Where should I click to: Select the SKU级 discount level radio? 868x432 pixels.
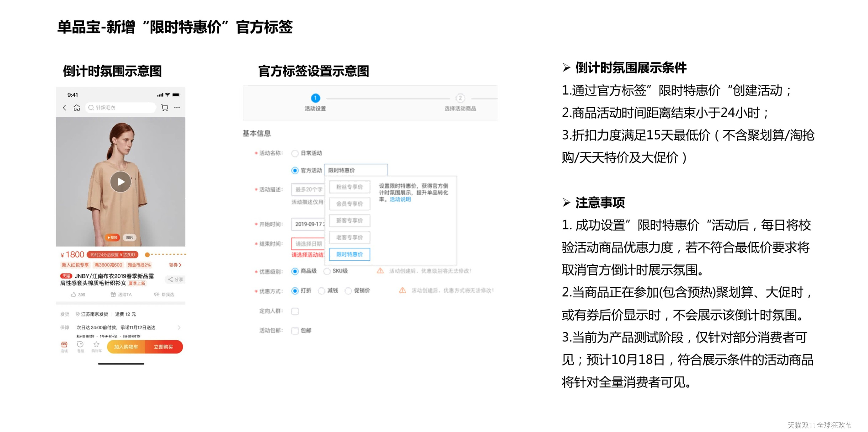[x=327, y=272]
